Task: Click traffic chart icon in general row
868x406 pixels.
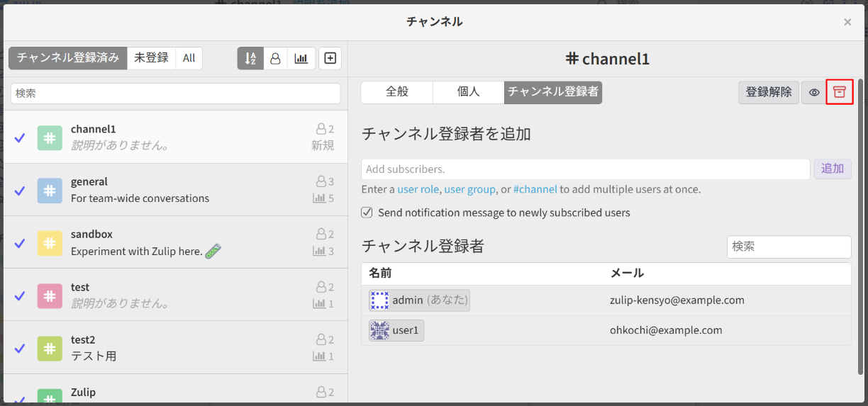Action: click(319, 198)
